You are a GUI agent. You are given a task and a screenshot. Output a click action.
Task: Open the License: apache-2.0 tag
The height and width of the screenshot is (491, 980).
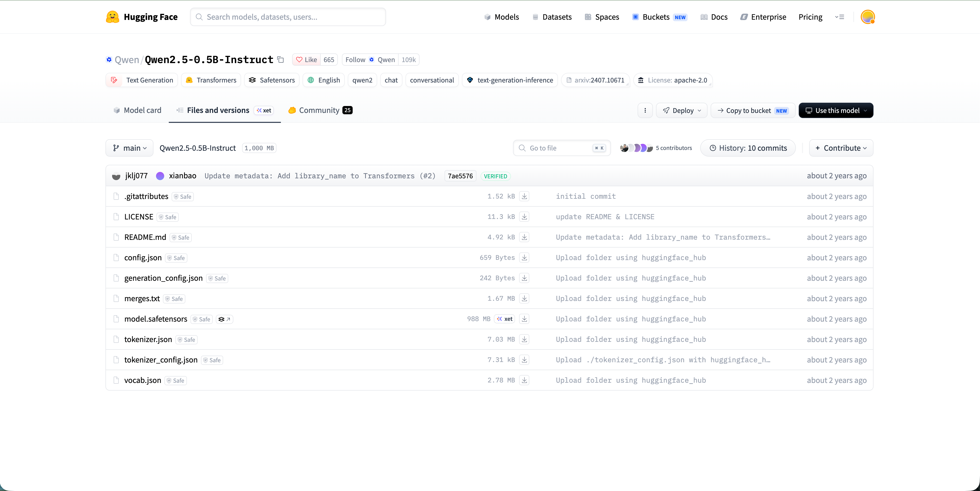[x=673, y=80]
